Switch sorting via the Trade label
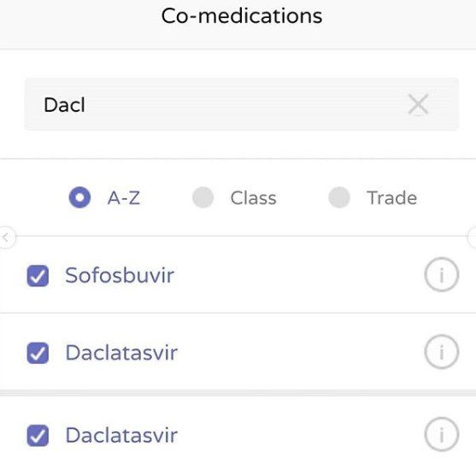This screenshot has height=469, width=476. click(392, 198)
